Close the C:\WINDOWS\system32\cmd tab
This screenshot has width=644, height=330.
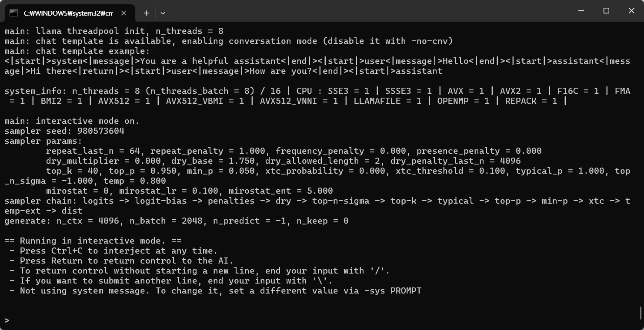[123, 13]
